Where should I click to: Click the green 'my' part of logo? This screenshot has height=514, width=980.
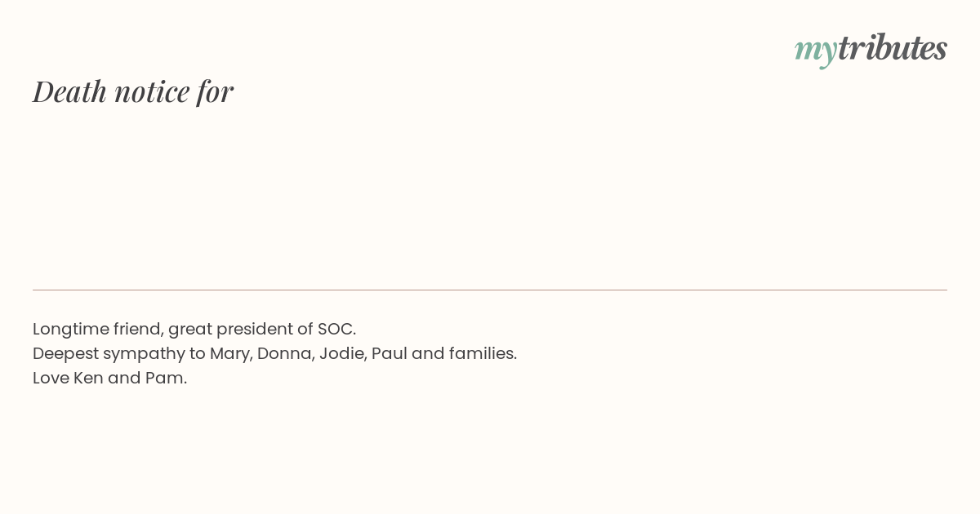(x=816, y=51)
